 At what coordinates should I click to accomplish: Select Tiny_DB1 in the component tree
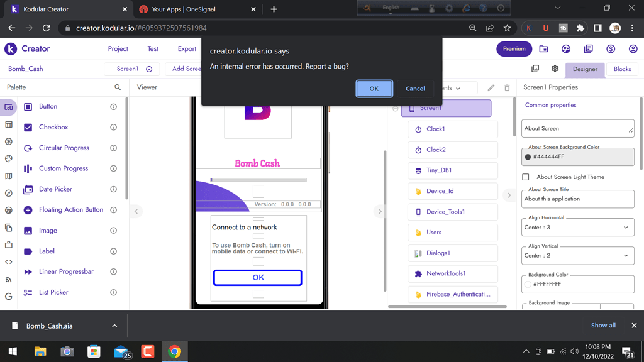tap(453, 170)
